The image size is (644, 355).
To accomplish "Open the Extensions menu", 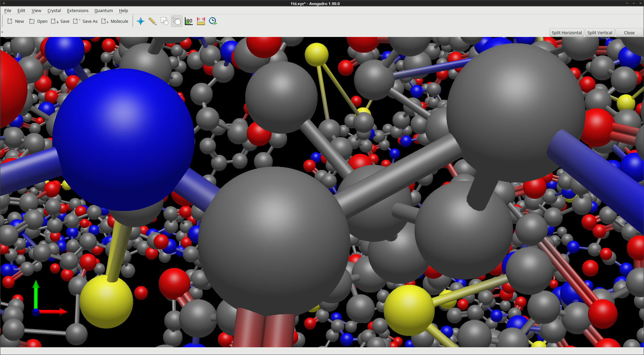I will (x=77, y=10).
